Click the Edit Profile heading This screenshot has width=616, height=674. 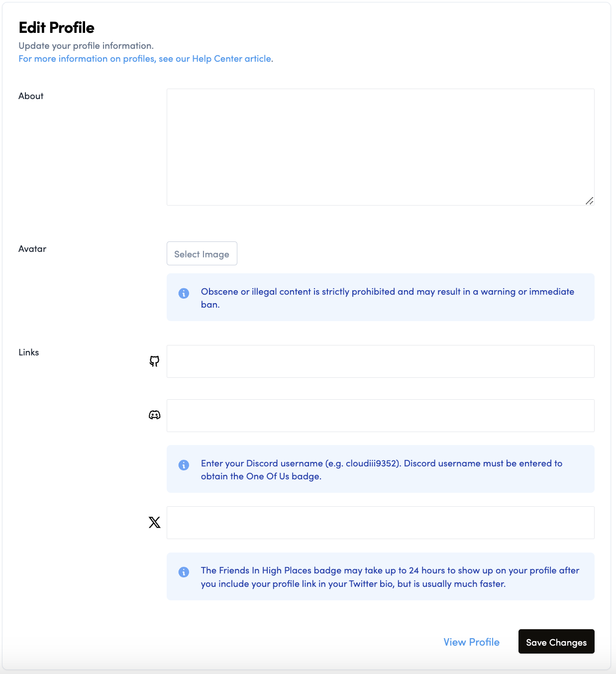(x=57, y=27)
